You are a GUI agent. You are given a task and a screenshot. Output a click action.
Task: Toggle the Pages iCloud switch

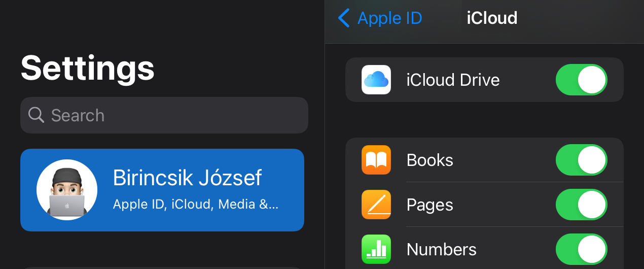pyautogui.click(x=581, y=205)
